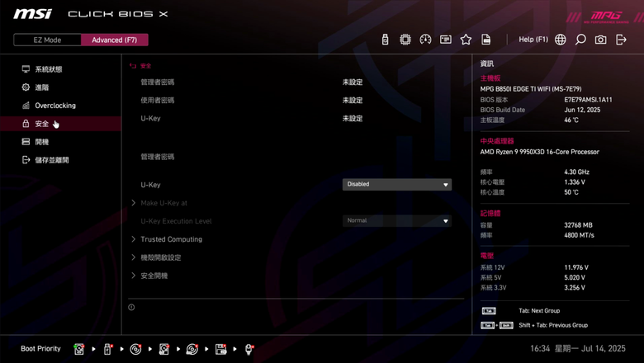The width and height of the screenshot is (644, 363).
Task: Change language using the globe icon
Action: (561, 40)
